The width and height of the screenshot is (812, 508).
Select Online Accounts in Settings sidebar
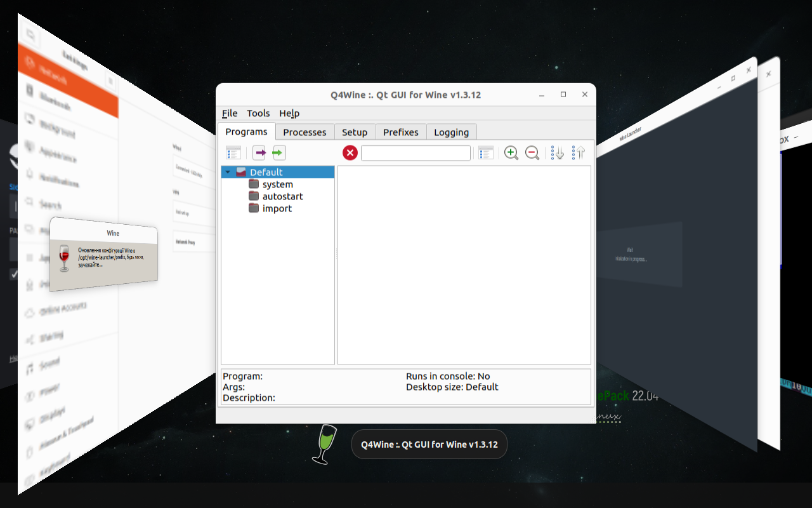pyautogui.click(x=63, y=309)
